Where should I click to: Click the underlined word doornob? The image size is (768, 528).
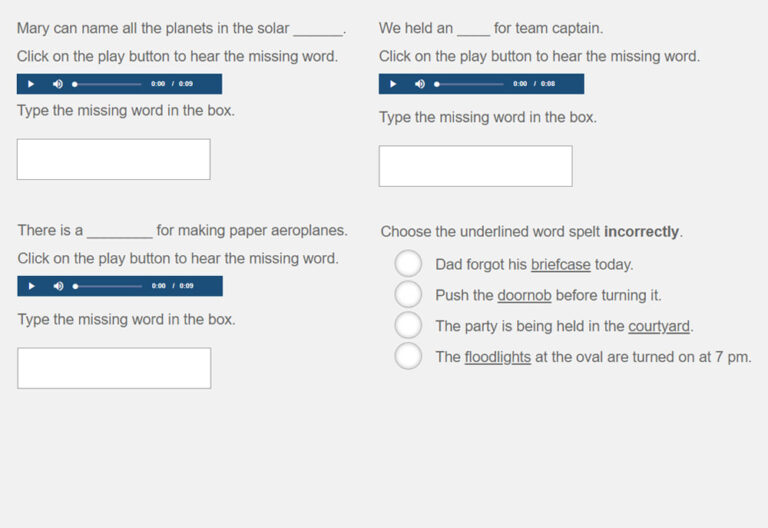pos(524,296)
